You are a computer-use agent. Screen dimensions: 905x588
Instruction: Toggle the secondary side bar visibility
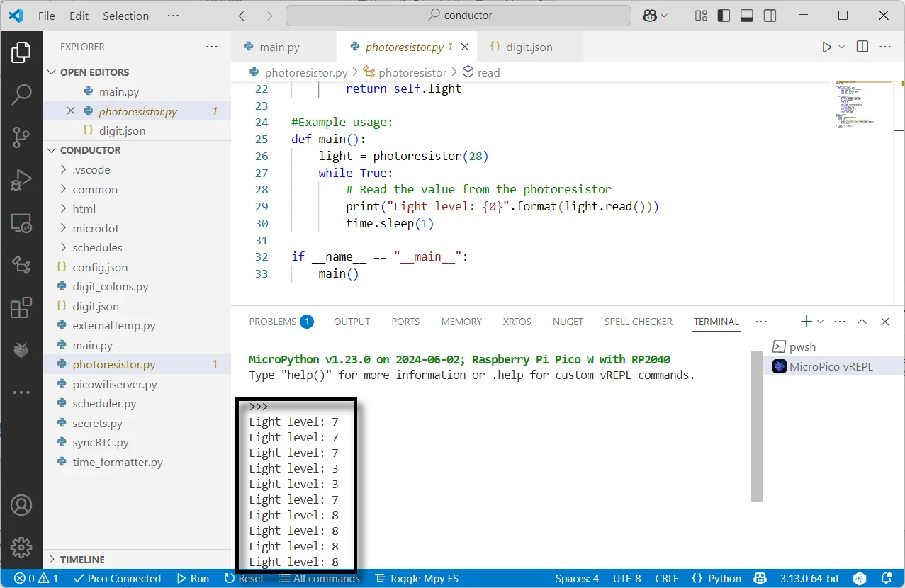(770, 16)
